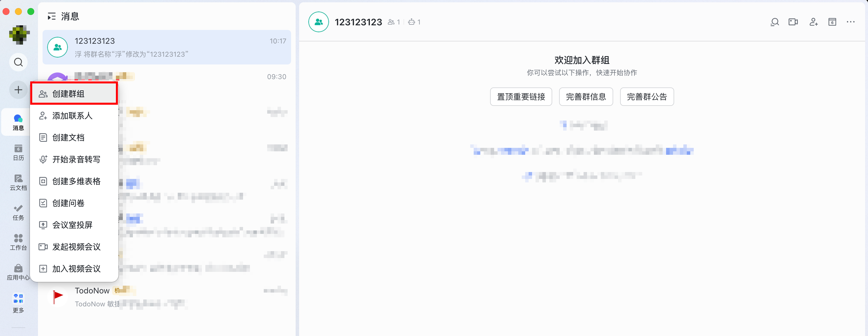
Task: Open Workbench (工作台) in sidebar
Action: tap(18, 242)
